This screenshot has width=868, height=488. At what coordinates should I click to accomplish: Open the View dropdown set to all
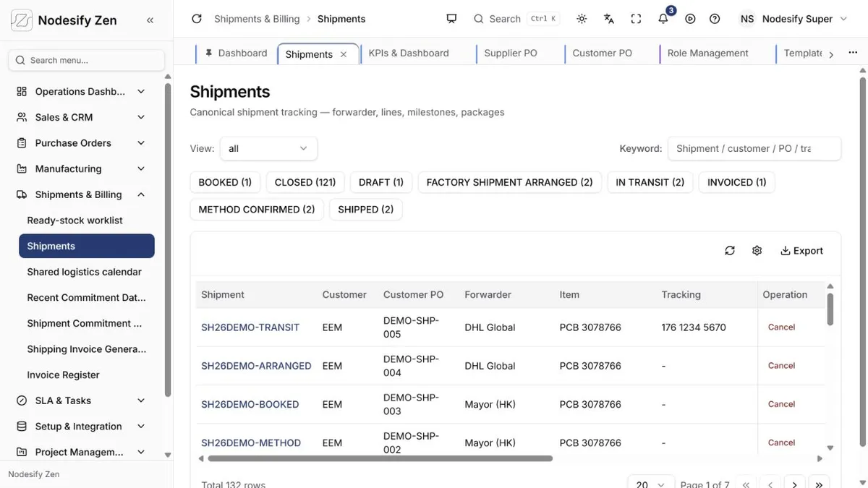(x=268, y=148)
